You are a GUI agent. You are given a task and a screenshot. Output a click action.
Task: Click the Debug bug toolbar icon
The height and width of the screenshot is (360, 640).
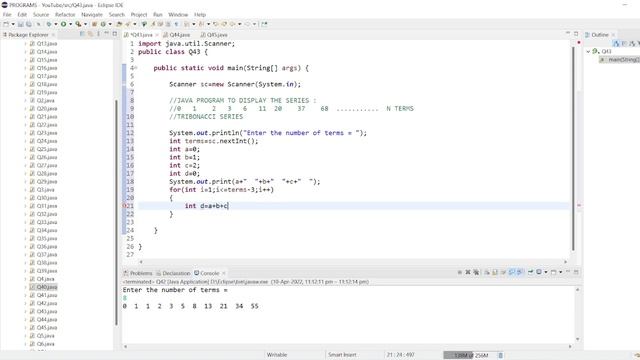[49, 24]
